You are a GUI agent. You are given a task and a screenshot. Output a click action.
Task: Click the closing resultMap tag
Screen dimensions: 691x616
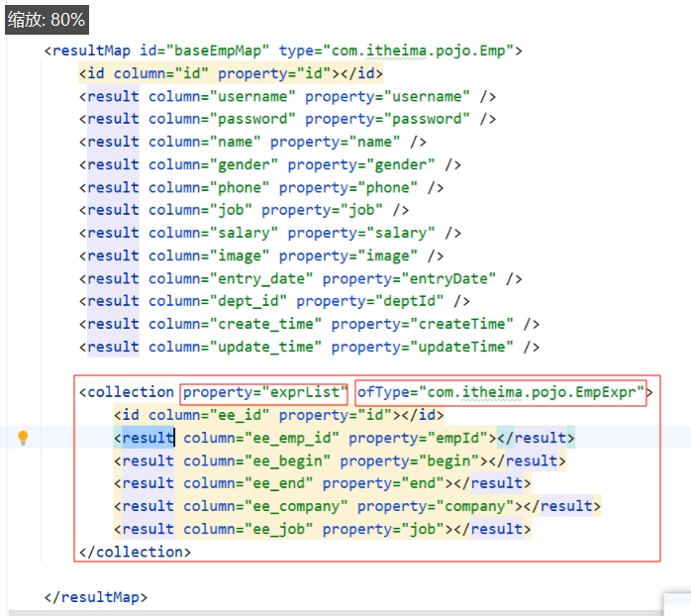click(x=96, y=597)
